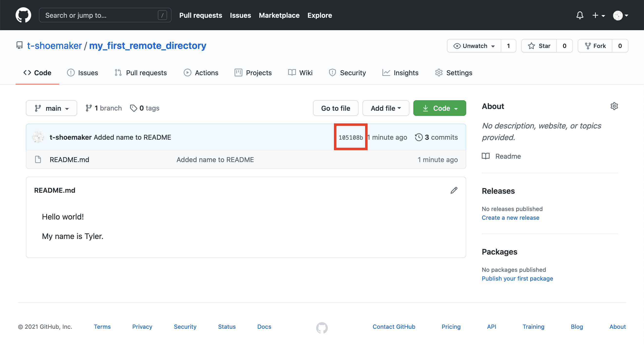644x347 pixels.
Task: Open my_first_remote_directory repository link
Action: 148,46
